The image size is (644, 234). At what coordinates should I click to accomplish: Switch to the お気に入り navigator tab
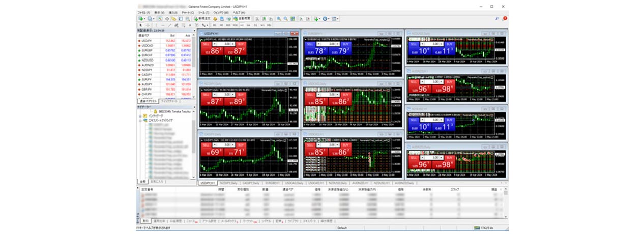click(157, 181)
